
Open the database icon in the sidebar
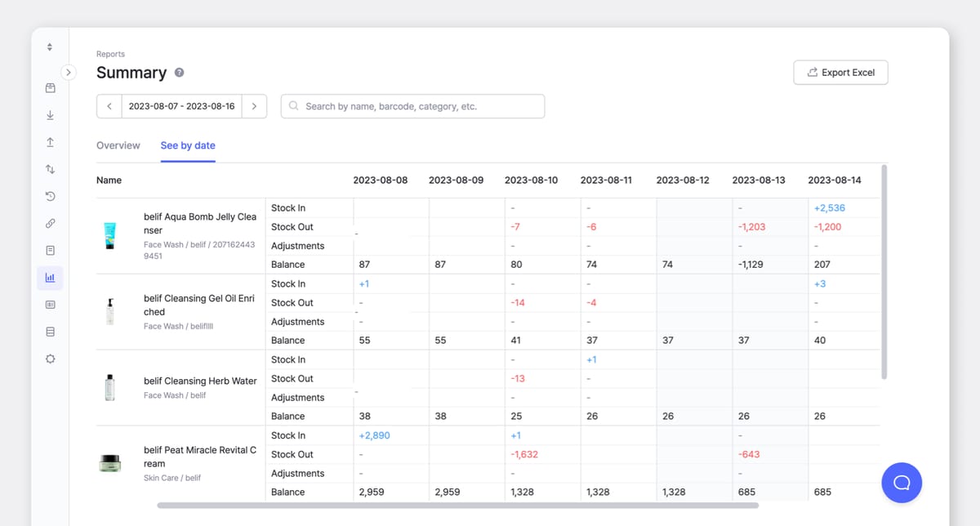pos(50,331)
